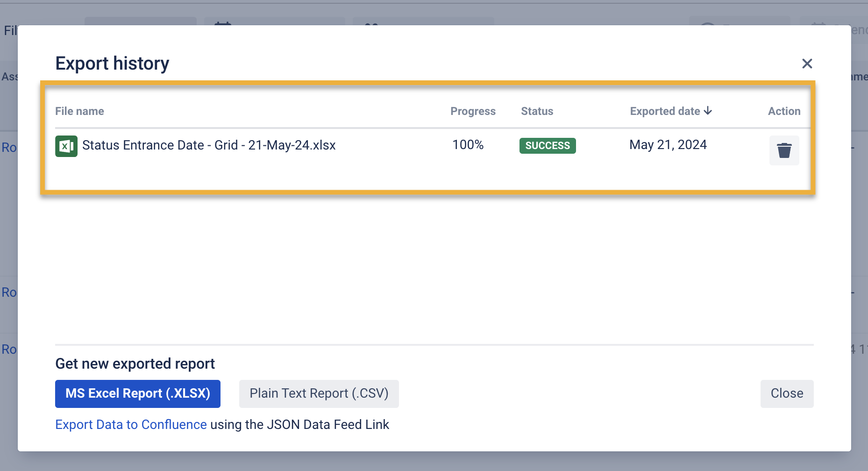Screen dimensions: 868x471
Task: Click the Excel file icon
Action: pyautogui.click(x=66, y=146)
